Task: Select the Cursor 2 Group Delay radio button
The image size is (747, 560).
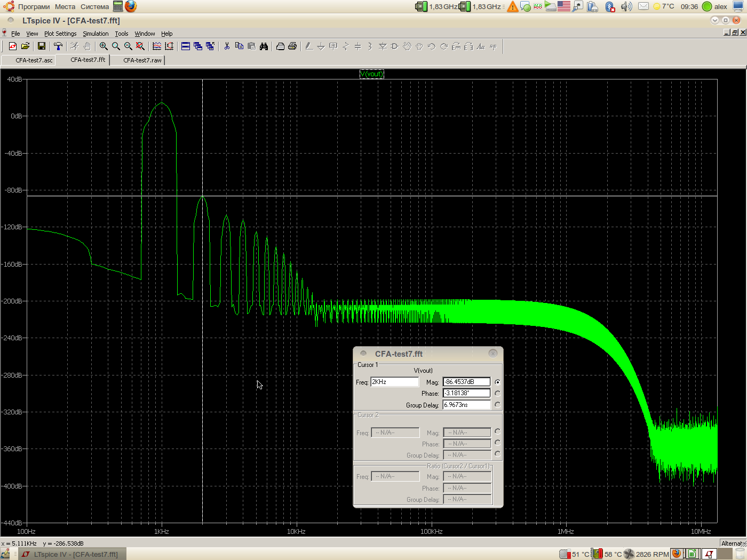Action: coord(497,454)
